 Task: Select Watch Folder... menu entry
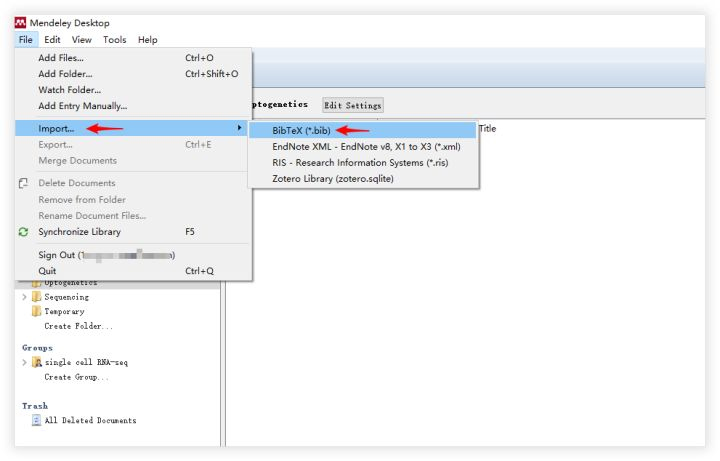tap(134, 90)
